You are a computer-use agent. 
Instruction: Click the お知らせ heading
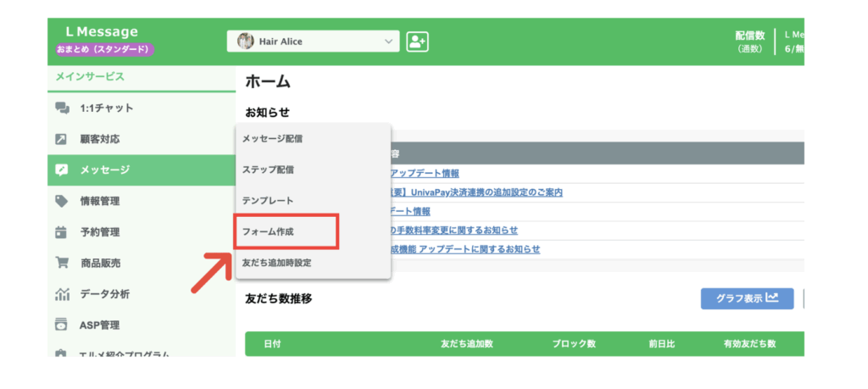(267, 113)
